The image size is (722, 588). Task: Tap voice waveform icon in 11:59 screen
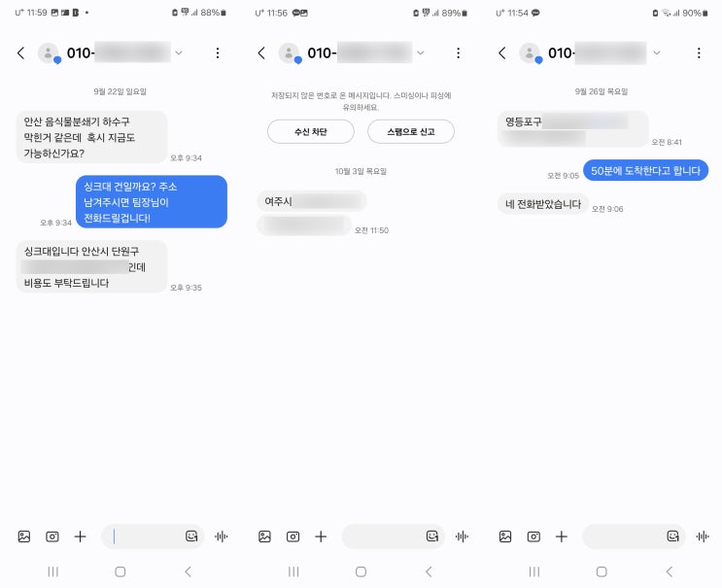pyautogui.click(x=221, y=536)
